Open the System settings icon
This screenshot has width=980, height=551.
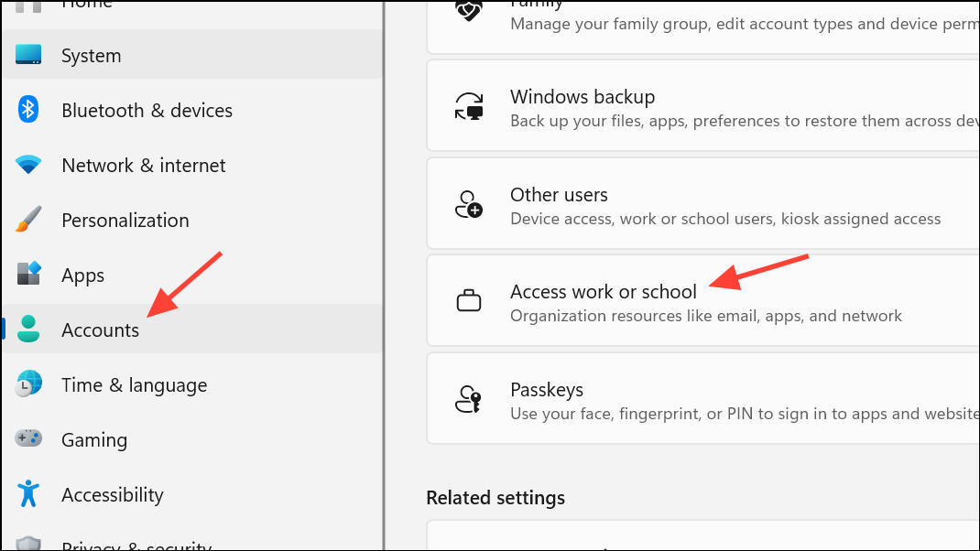point(28,54)
